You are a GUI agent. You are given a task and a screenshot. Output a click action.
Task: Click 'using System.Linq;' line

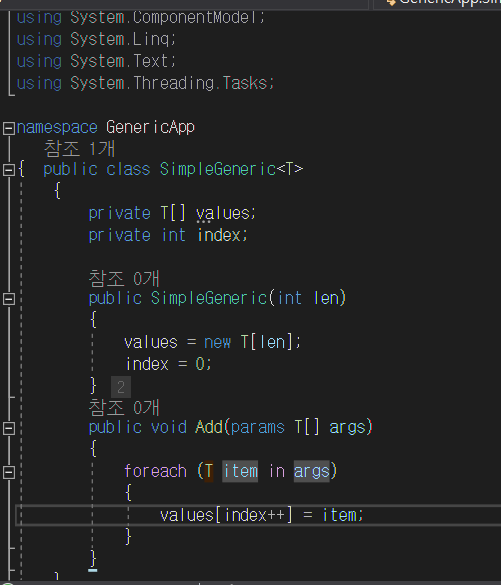coord(96,39)
